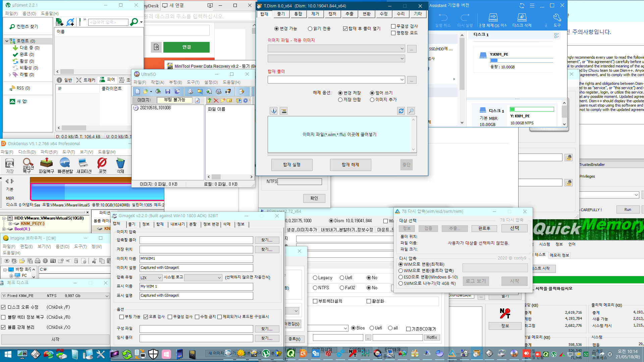Viewport: 644px width, 362px height.
Task: Open the 부팅(B) menu in UltraISO
Action: [x=175, y=82]
